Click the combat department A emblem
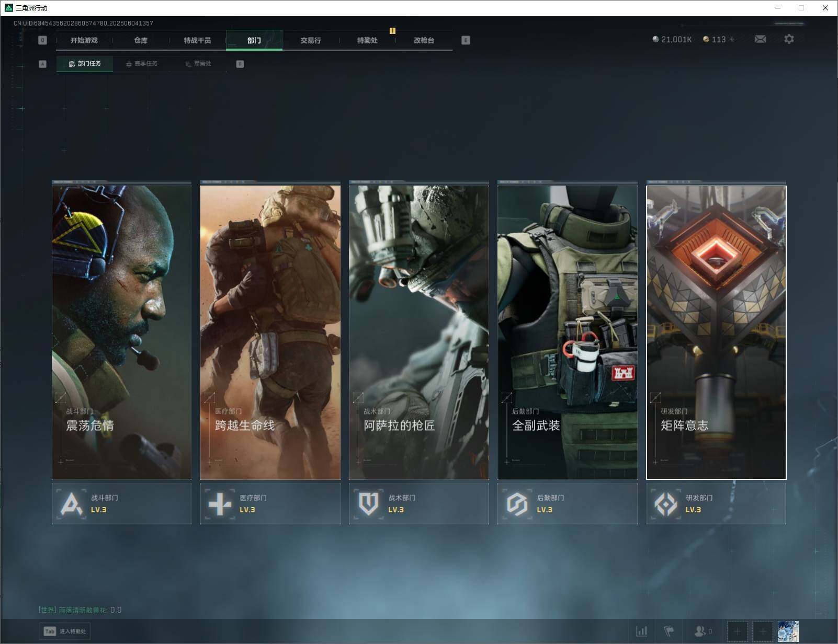The width and height of the screenshot is (838, 644). click(72, 504)
